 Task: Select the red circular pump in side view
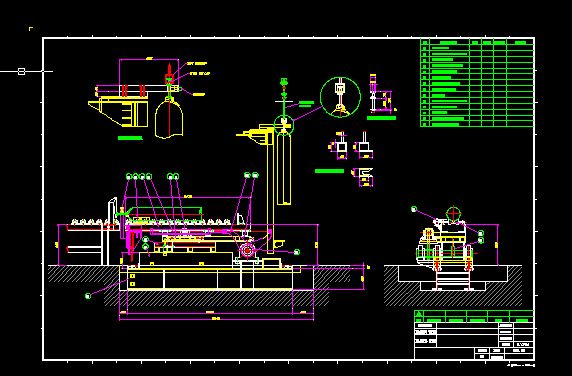[248, 251]
